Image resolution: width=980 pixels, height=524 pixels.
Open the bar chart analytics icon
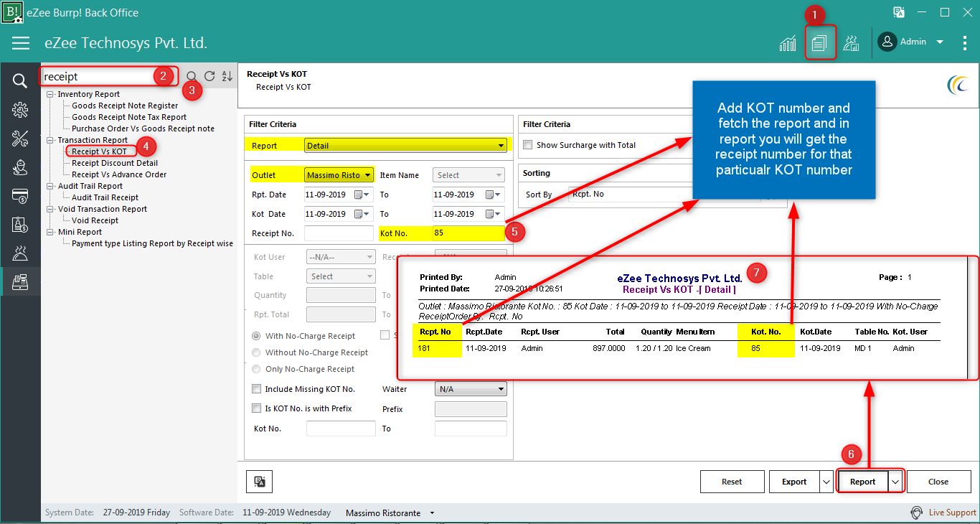[788, 43]
